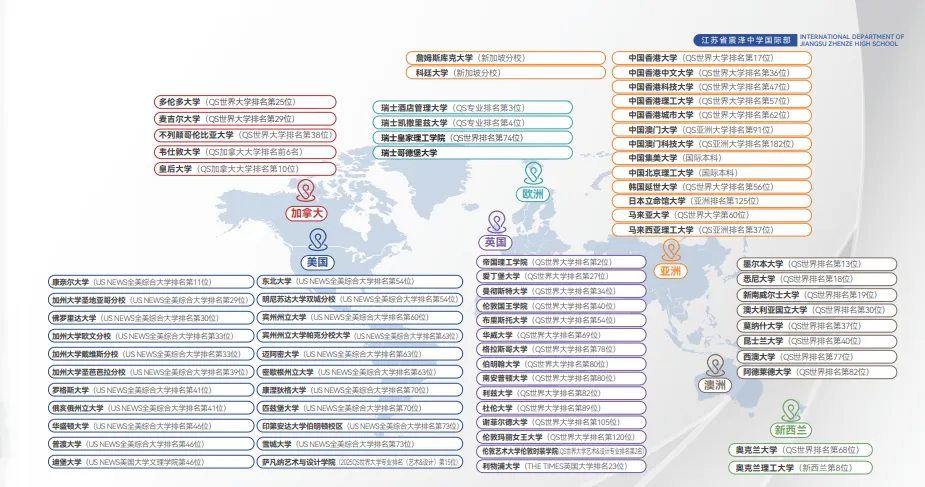Click the 日本立命馆大学 entry
Screen dimensions: 925x487
tap(711, 201)
